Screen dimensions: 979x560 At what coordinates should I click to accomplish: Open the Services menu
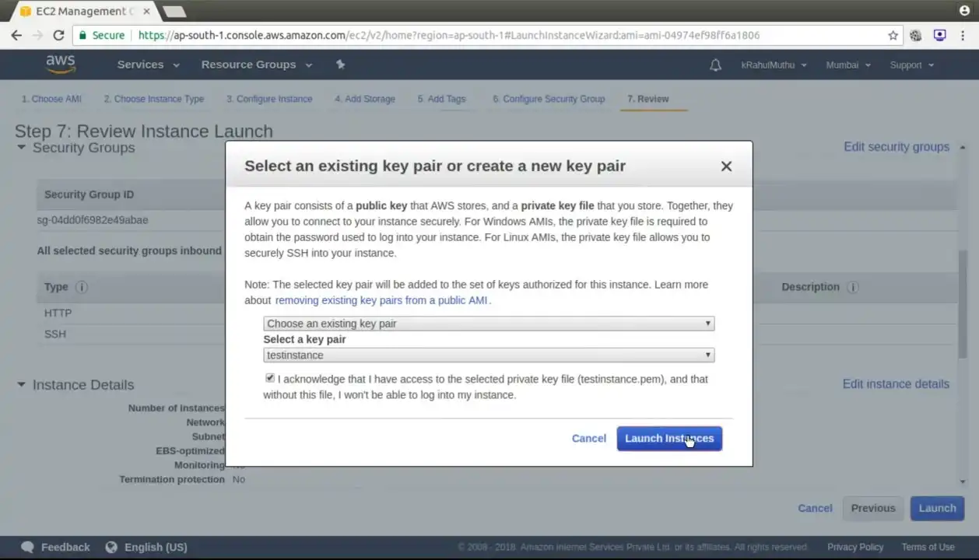click(x=148, y=65)
